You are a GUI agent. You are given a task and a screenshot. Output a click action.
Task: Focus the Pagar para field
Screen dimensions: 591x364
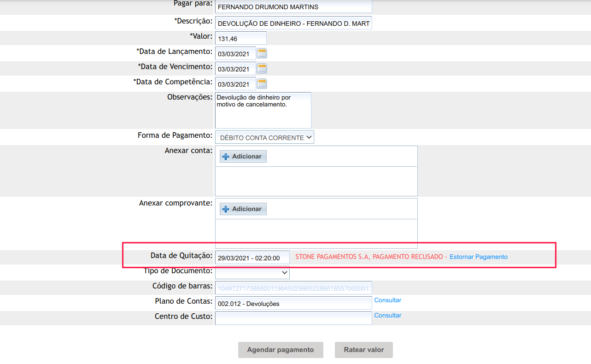point(293,7)
